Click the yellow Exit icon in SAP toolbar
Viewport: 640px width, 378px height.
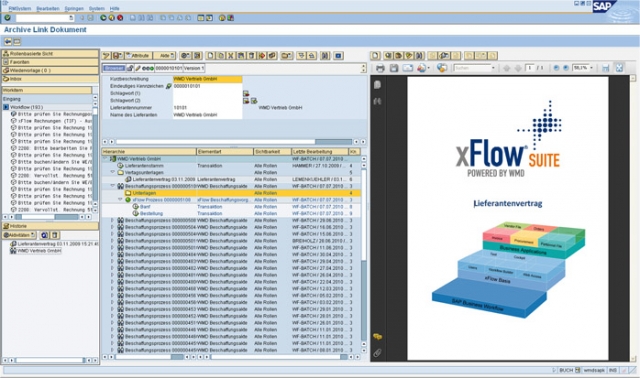pyautogui.click(x=111, y=18)
